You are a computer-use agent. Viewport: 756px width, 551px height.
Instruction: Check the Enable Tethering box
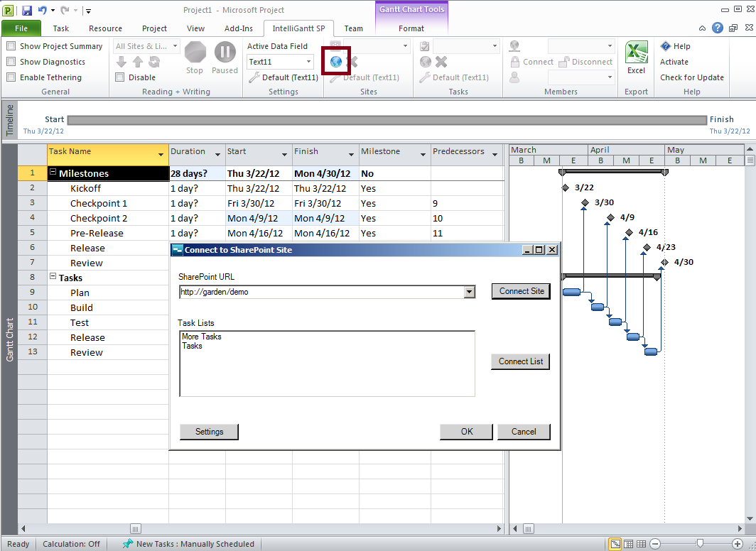[x=11, y=77]
